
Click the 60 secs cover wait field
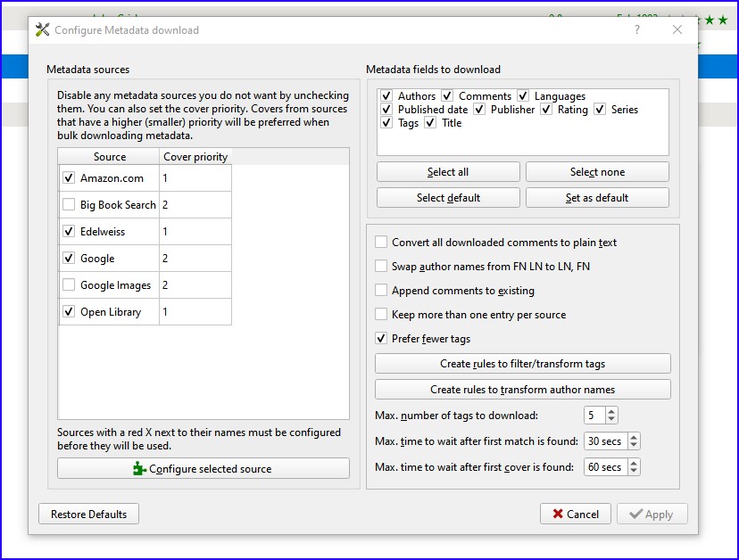coord(606,467)
